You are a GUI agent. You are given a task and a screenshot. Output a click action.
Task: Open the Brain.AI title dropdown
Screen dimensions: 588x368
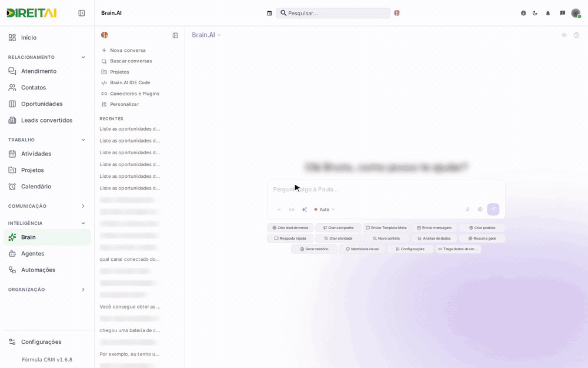(206, 35)
